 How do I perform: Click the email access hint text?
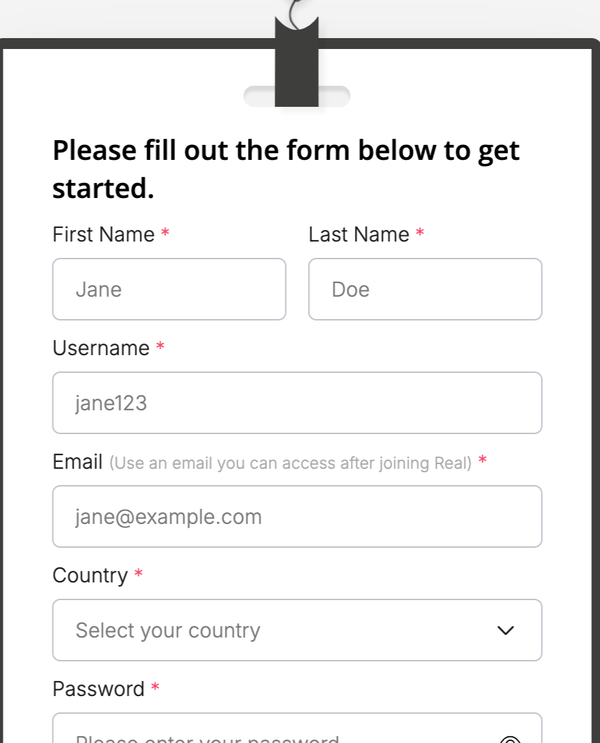[290, 463]
